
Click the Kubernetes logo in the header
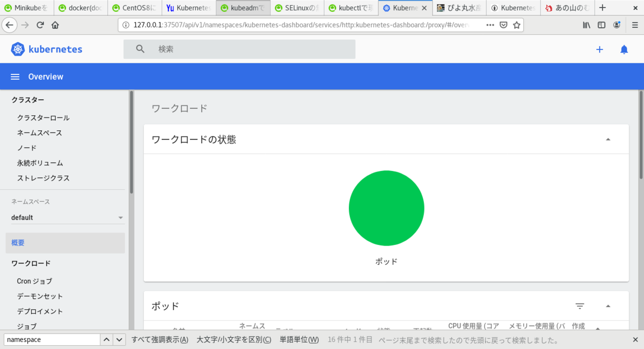point(47,49)
